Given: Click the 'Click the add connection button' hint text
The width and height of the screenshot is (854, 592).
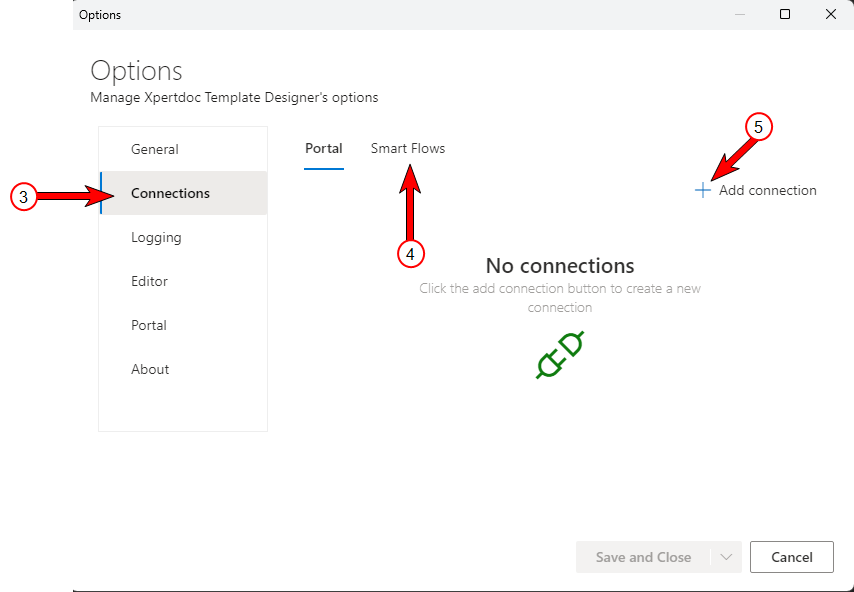Looking at the screenshot, I should (560, 298).
